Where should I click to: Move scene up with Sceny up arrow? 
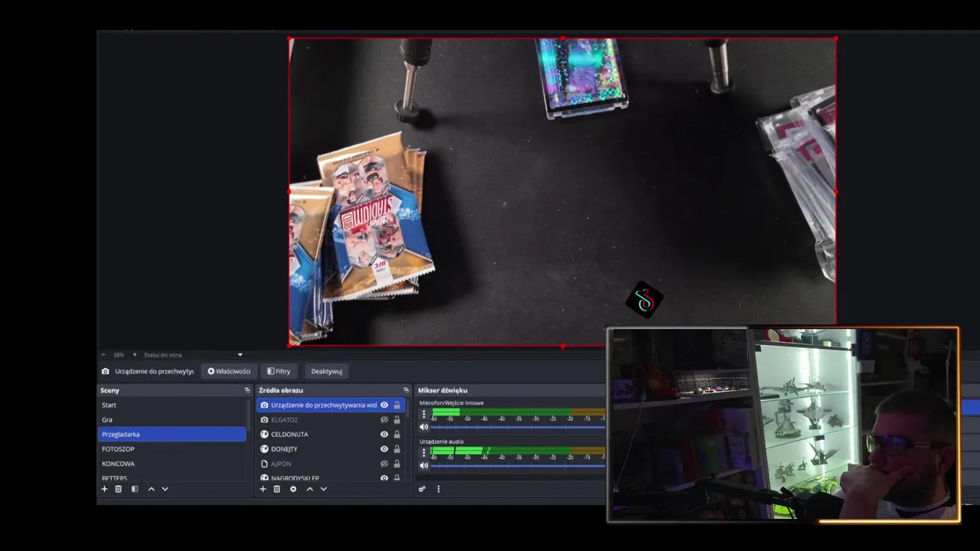point(151,489)
